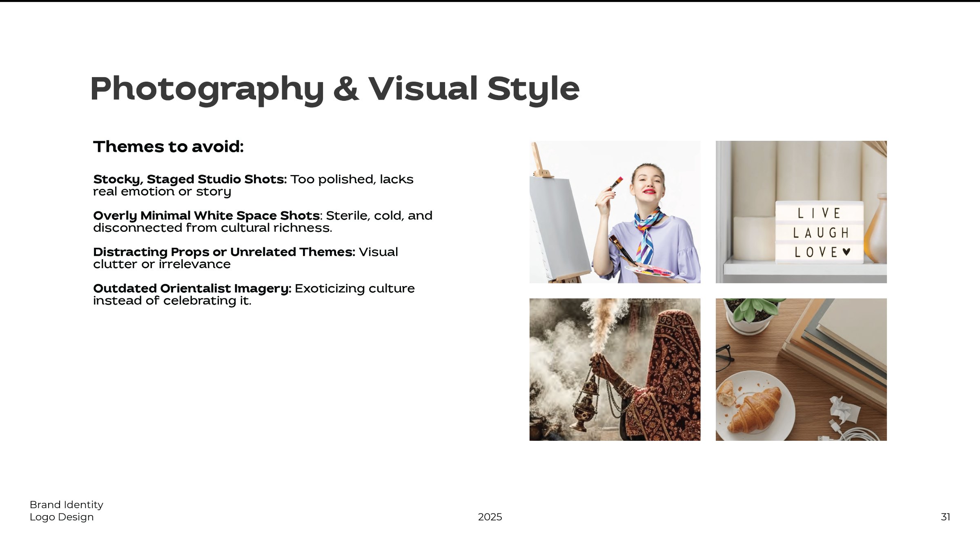Select the incense smoke veiled woman photo
Screen dimensions: 980x551
click(615, 369)
